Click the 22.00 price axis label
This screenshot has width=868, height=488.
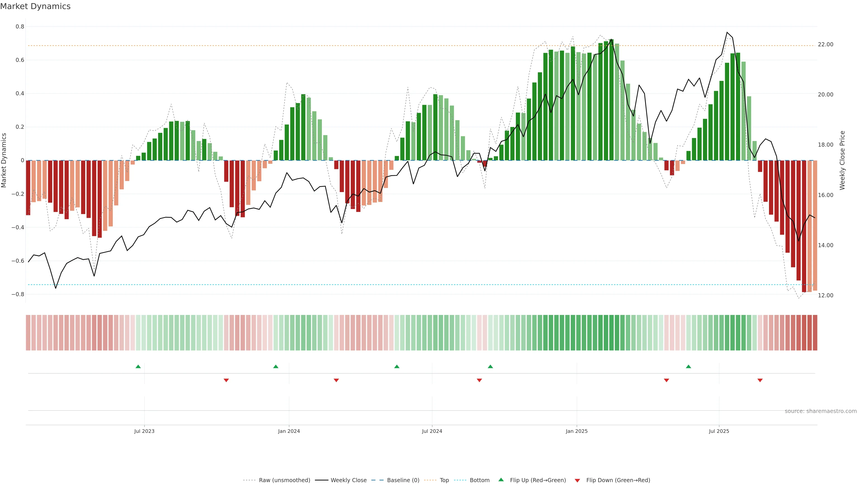pos(826,45)
